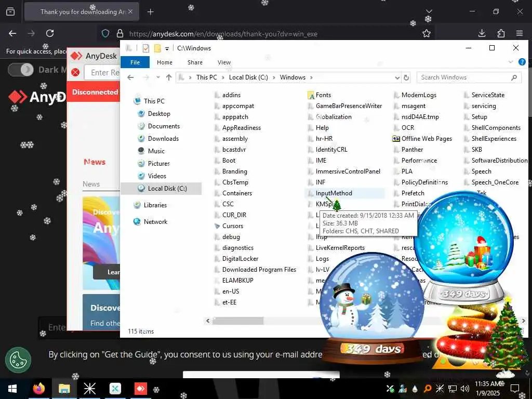
Task: Click the snowflake app taskbar icon
Action: [x=89, y=389]
